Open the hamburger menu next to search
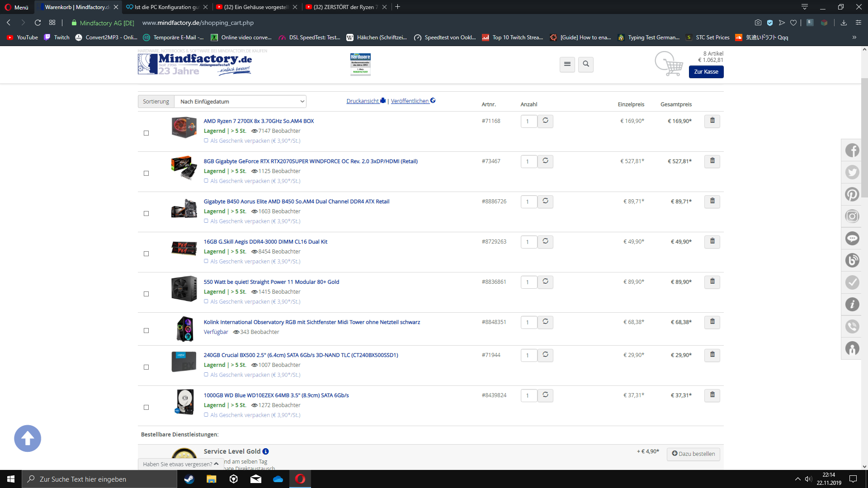Viewport: 868px width, 488px height. point(567,64)
